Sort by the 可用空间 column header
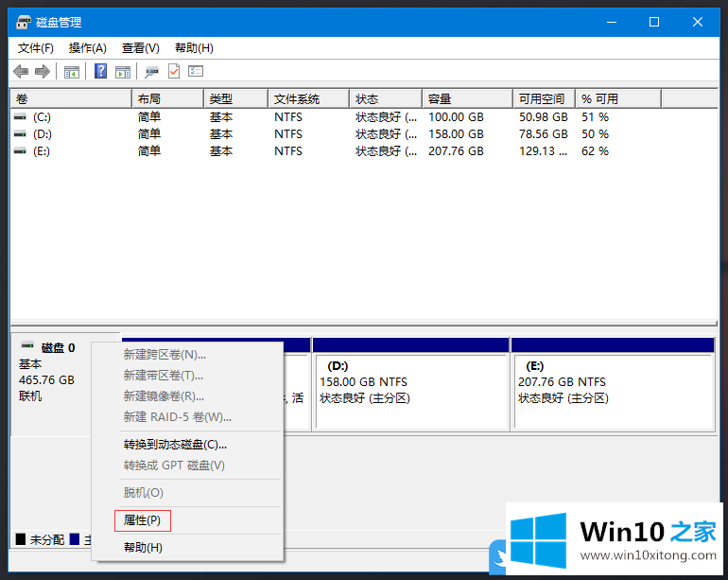The image size is (728, 580). click(545, 99)
